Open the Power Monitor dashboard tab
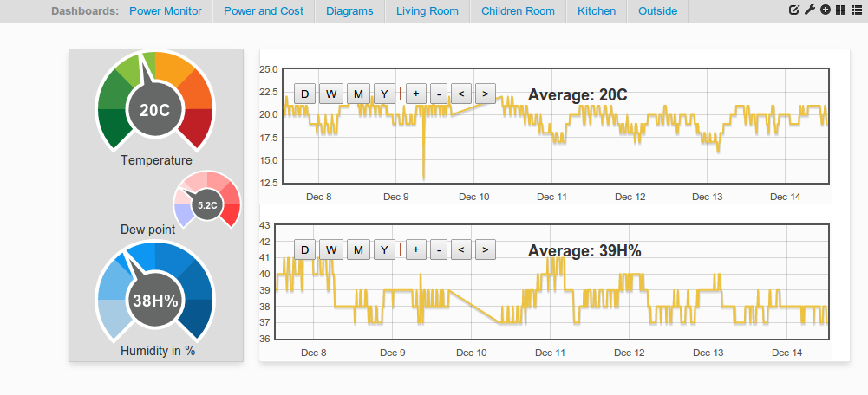The image size is (868, 395). pos(166,11)
